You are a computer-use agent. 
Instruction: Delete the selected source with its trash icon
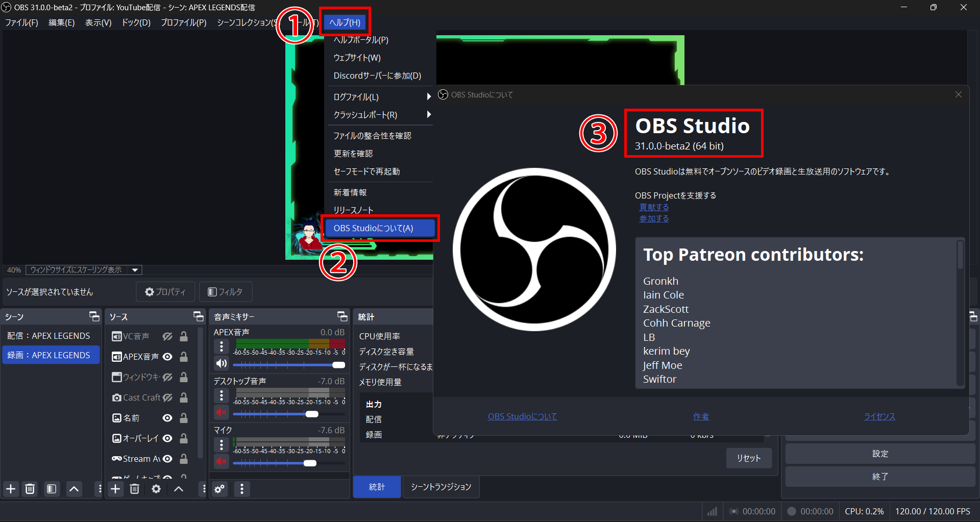point(135,489)
